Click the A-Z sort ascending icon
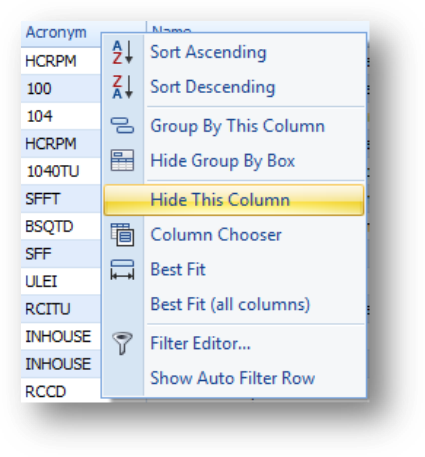This screenshot has width=425, height=457. point(122,52)
